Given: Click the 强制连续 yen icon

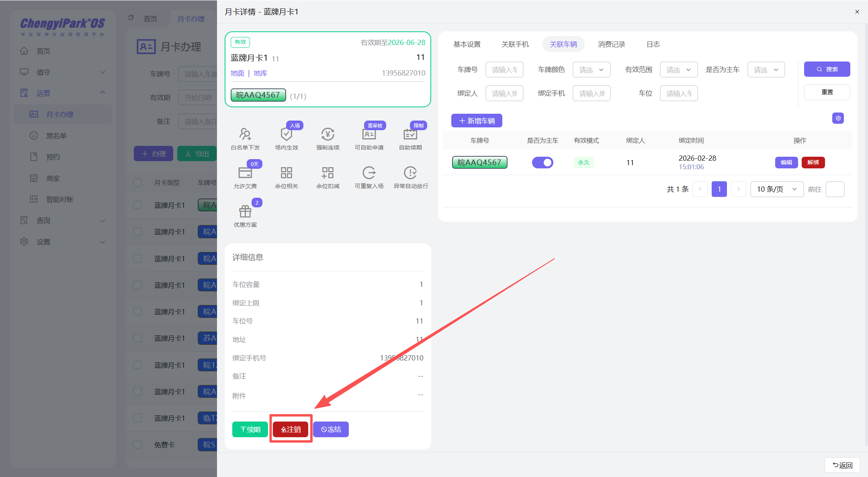Looking at the screenshot, I should [328, 134].
